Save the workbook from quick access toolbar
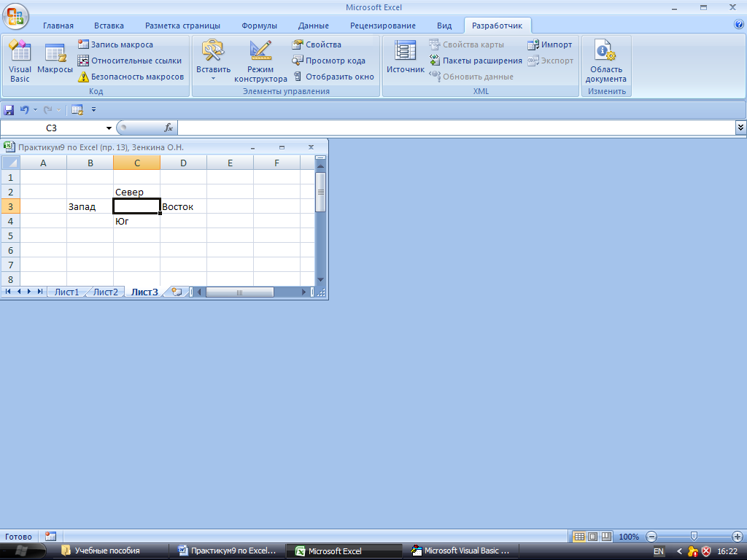Image resolution: width=747 pixels, height=560 pixels. 9,110
